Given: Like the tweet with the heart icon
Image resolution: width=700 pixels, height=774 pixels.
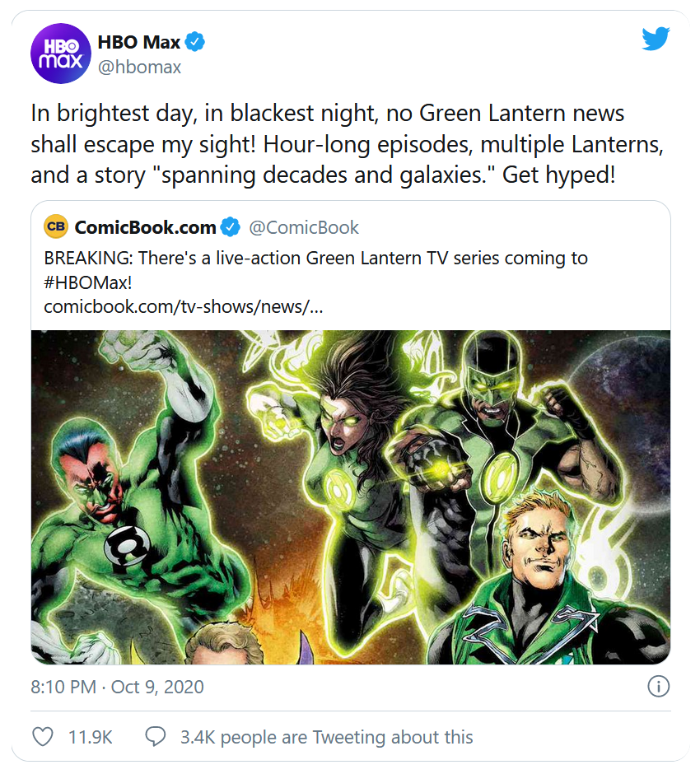Looking at the screenshot, I should [43, 736].
